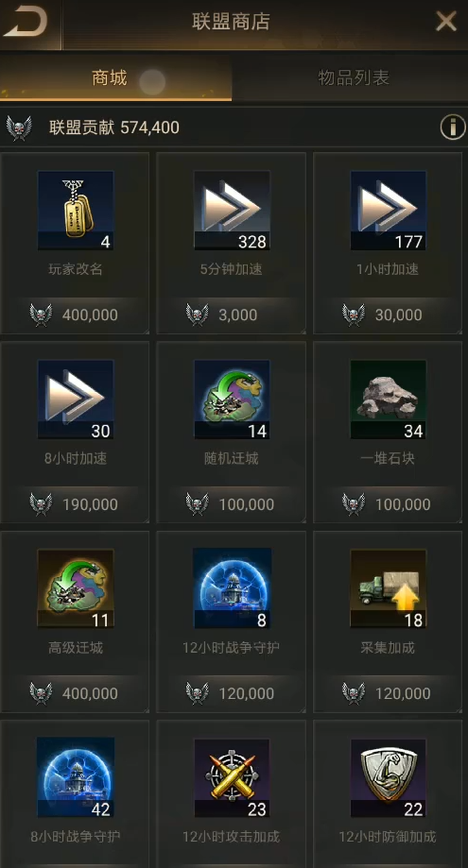Choose the 8小时战争守护 shield icon

[76, 777]
